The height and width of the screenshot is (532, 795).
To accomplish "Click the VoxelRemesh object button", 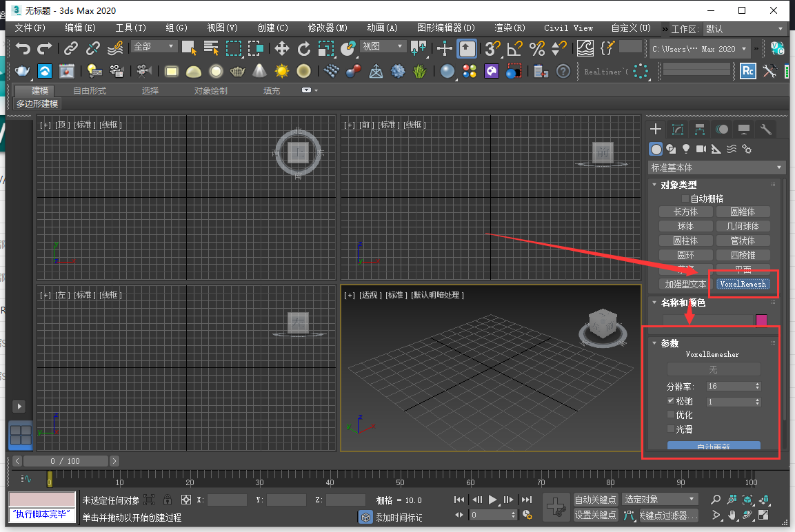I will pyautogui.click(x=743, y=284).
